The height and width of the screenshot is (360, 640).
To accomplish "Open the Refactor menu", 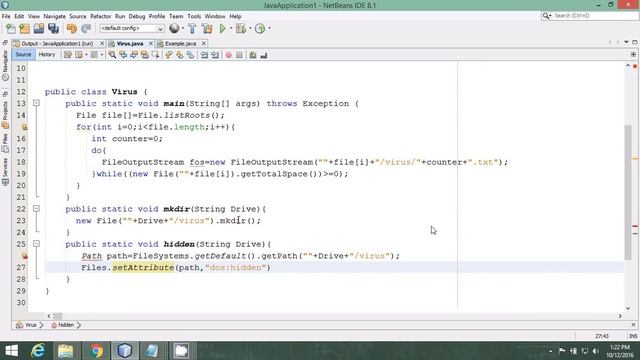I will (x=100, y=16).
